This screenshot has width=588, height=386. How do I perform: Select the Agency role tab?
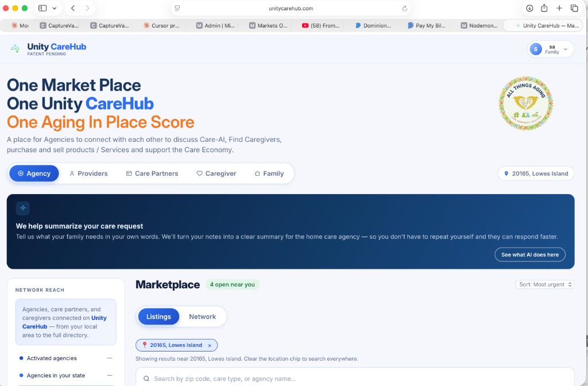(x=34, y=173)
